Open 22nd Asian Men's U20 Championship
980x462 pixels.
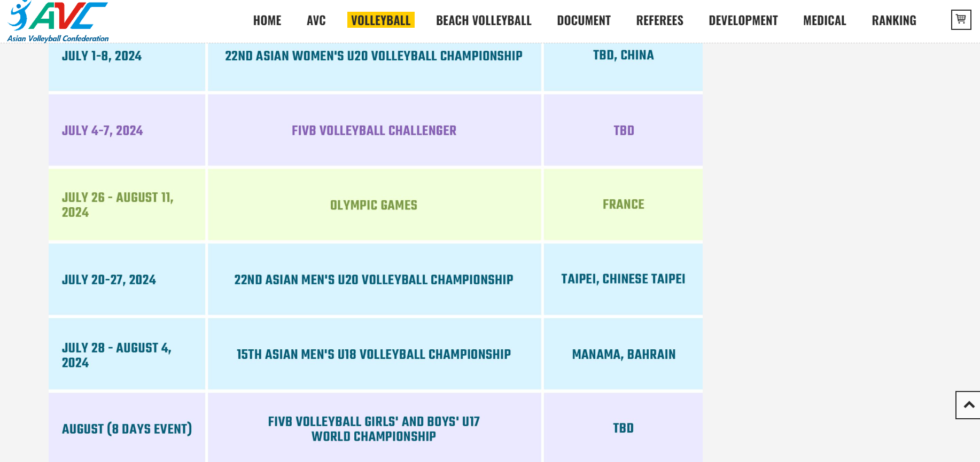[x=374, y=280]
